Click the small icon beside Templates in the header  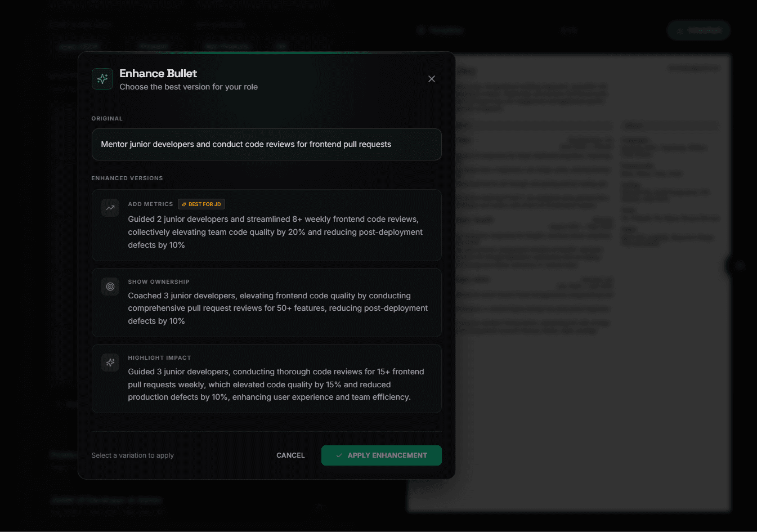tap(422, 30)
